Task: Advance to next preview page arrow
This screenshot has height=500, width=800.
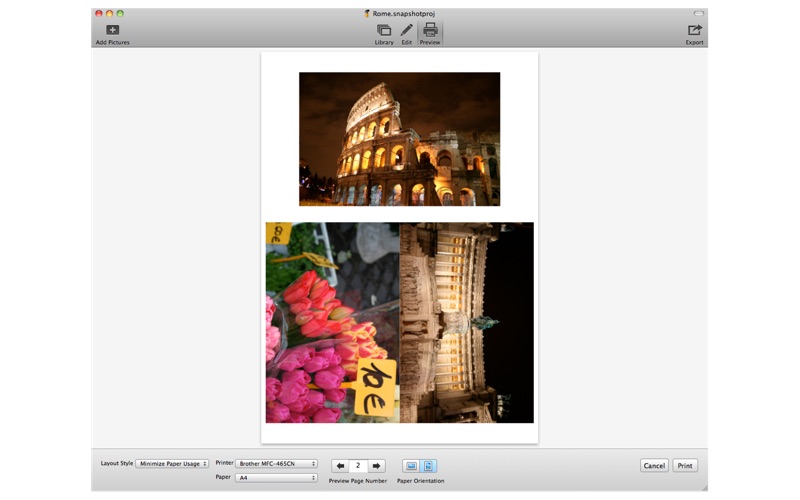Action: pos(377,466)
